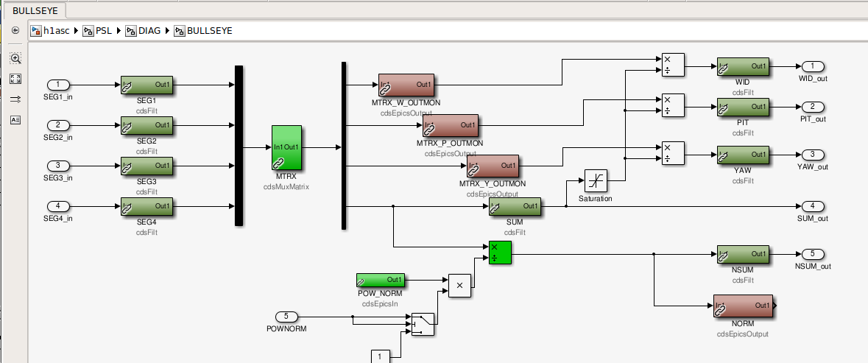Expand breadcrumb arrow after DIAG
The height and width of the screenshot is (363, 868).
point(167,30)
